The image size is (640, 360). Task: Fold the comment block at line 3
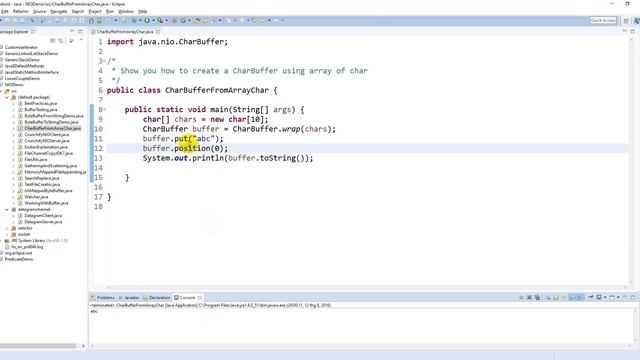(x=105, y=61)
